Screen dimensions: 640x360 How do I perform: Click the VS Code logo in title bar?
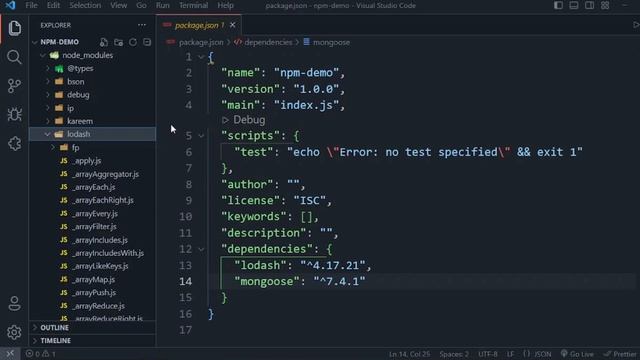[10, 5]
